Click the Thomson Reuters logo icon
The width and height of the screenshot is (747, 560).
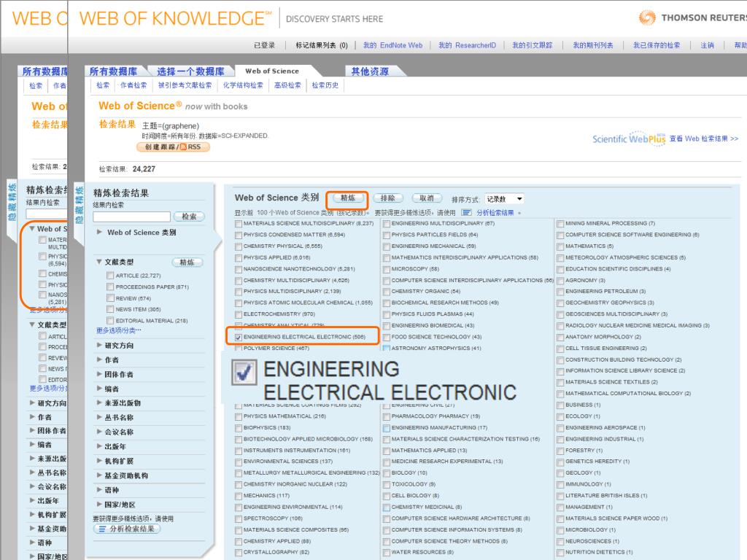pos(647,18)
